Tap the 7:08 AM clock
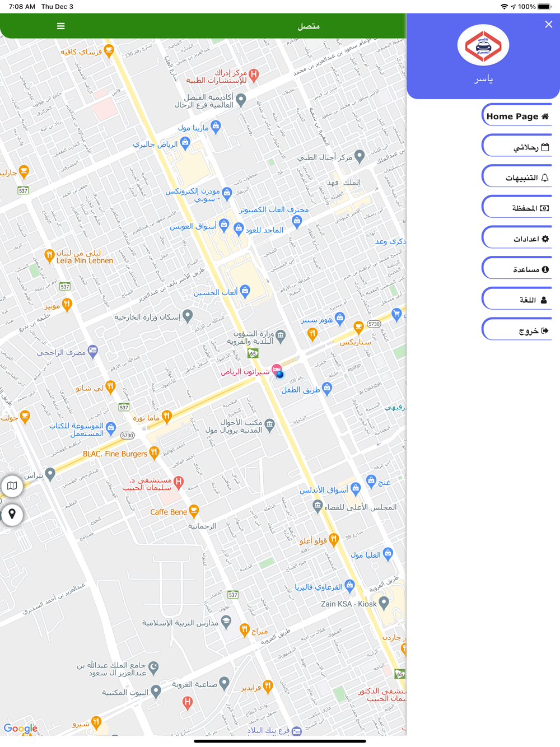 [x=22, y=7]
